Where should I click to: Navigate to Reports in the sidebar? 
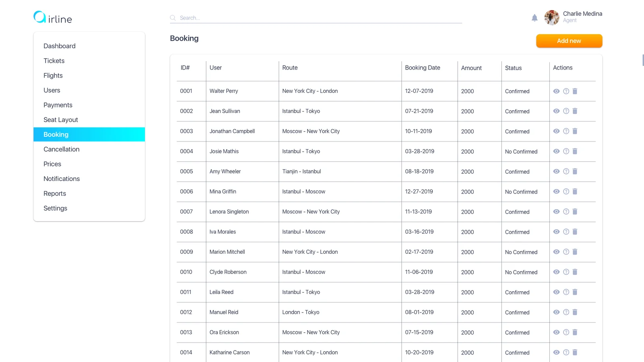(x=55, y=193)
